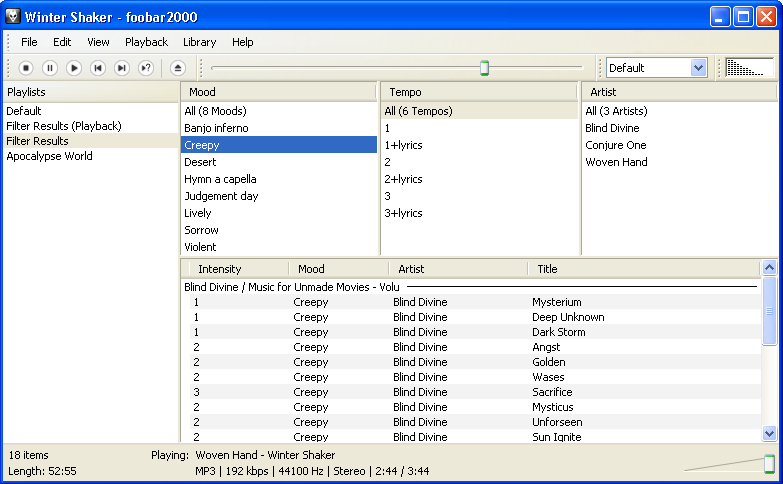Screen dimensions: 783x484
Task: Click the Blind Divine album group header
Action: pyautogui.click(x=470, y=287)
